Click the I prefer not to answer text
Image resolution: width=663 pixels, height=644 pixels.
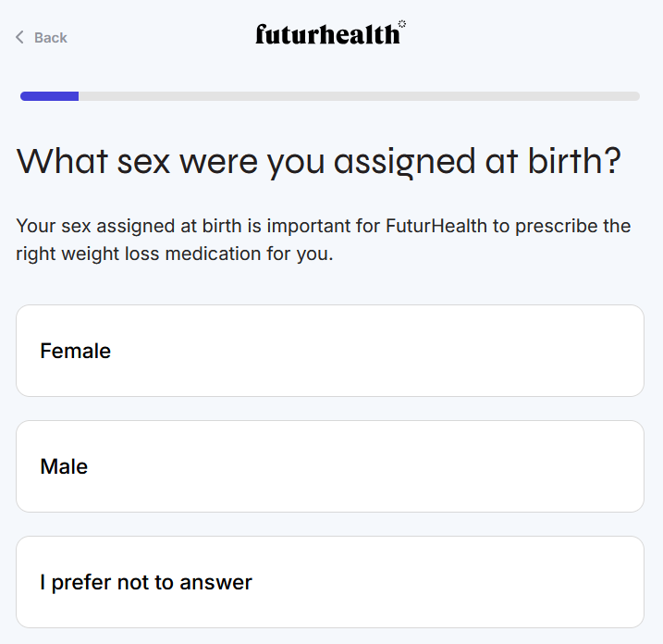point(145,583)
